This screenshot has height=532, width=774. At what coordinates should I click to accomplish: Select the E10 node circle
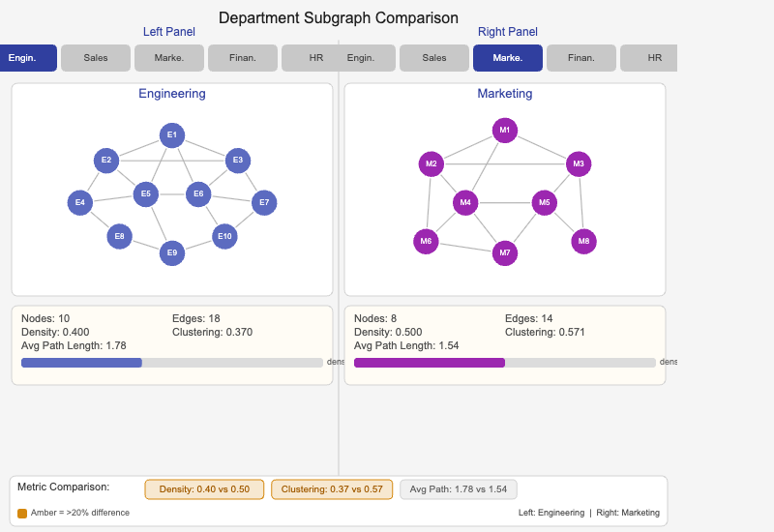(x=224, y=237)
